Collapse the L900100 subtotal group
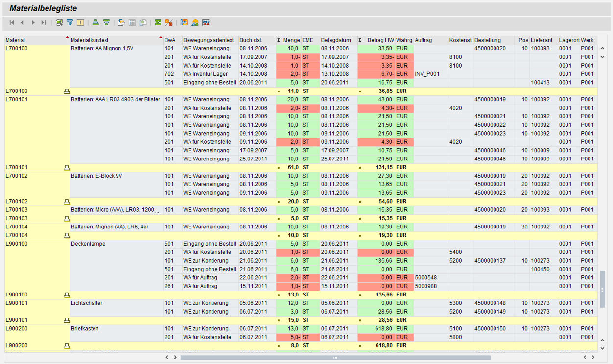Viewport: 613px width, 364px height. [x=67, y=295]
